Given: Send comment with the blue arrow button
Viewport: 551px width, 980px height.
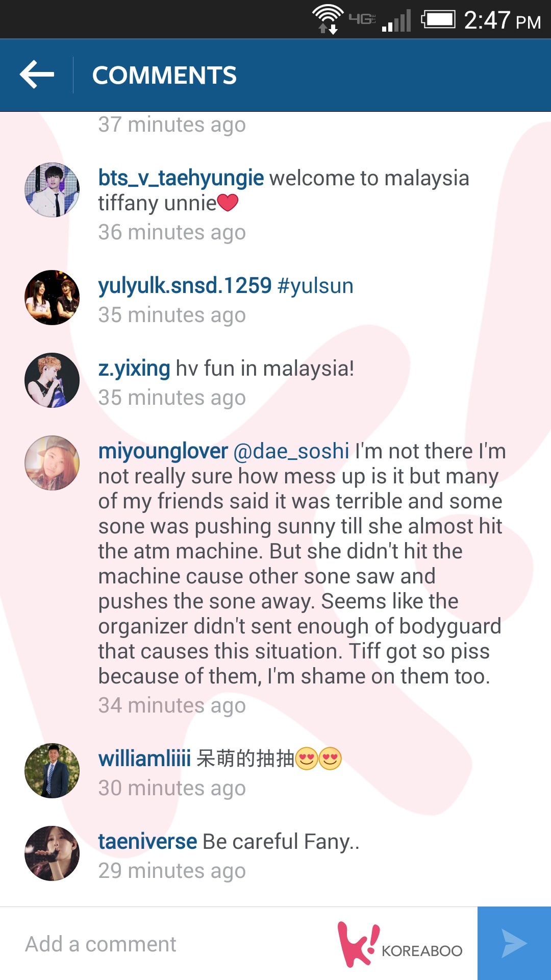Looking at the screenshot, I should click(514, 943).
